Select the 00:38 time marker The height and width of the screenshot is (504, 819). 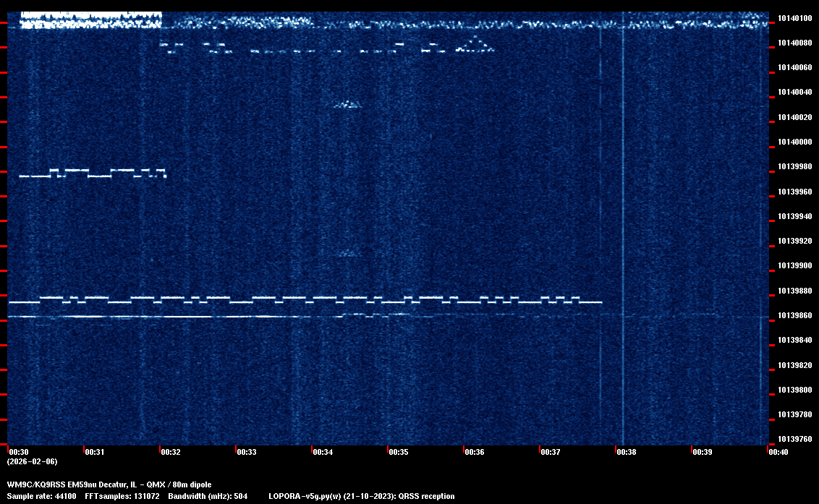tap(627, 452)
